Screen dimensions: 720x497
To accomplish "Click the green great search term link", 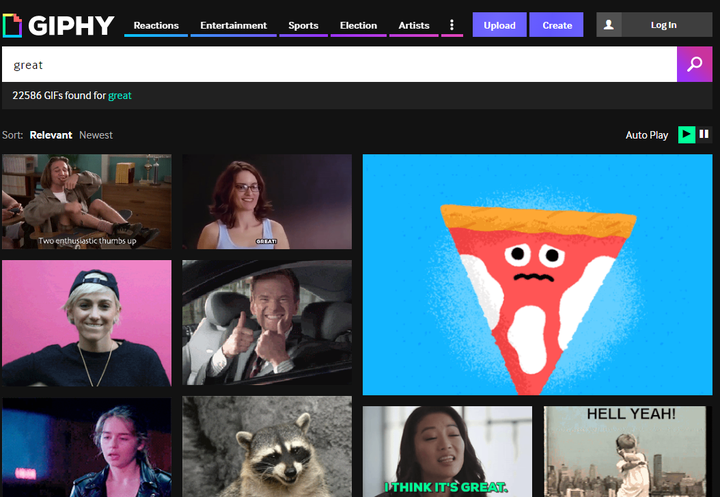I will (x=120, y=96).
